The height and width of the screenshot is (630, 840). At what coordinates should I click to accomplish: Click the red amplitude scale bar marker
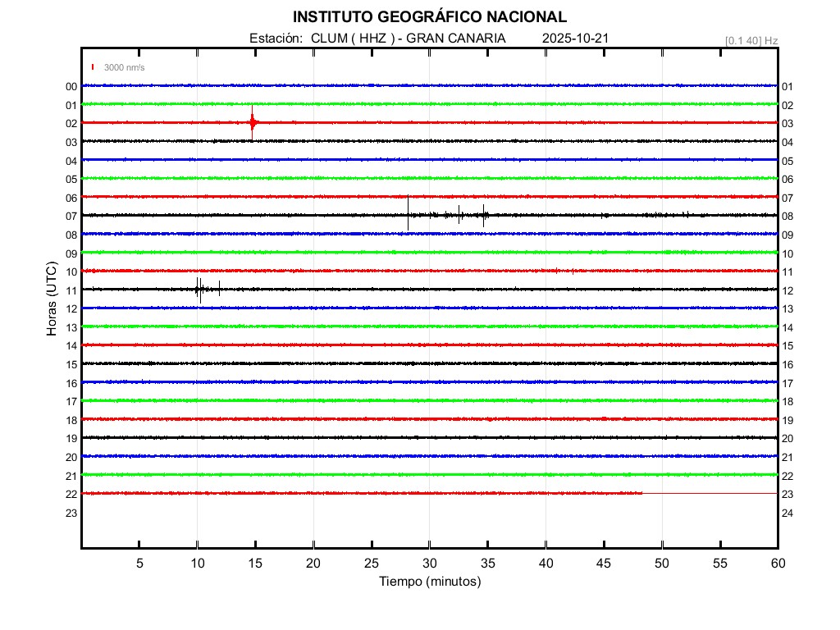pos(94,67)
